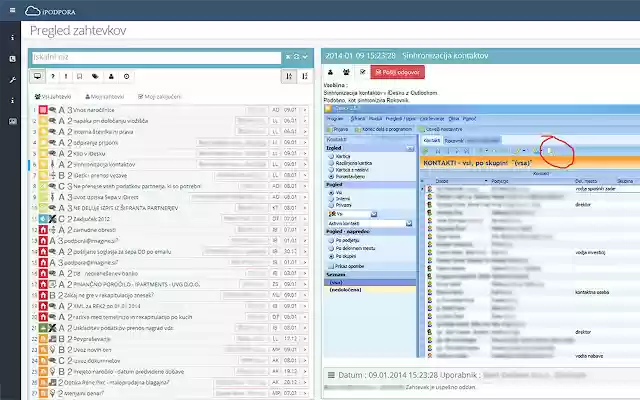Screen dimensions: 640x400
Task: Open the info icon above the phone icon
Action: (12, 38)
